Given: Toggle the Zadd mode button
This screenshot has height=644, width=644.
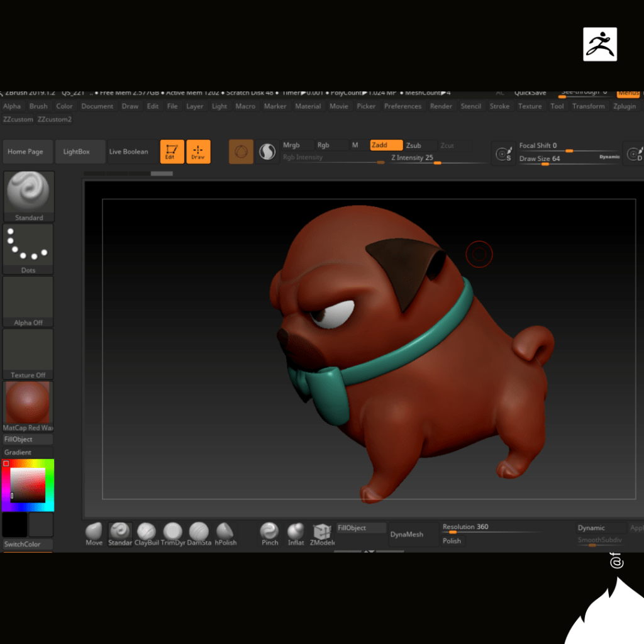Looking at the screenshot, I should (x=386, y=145).
